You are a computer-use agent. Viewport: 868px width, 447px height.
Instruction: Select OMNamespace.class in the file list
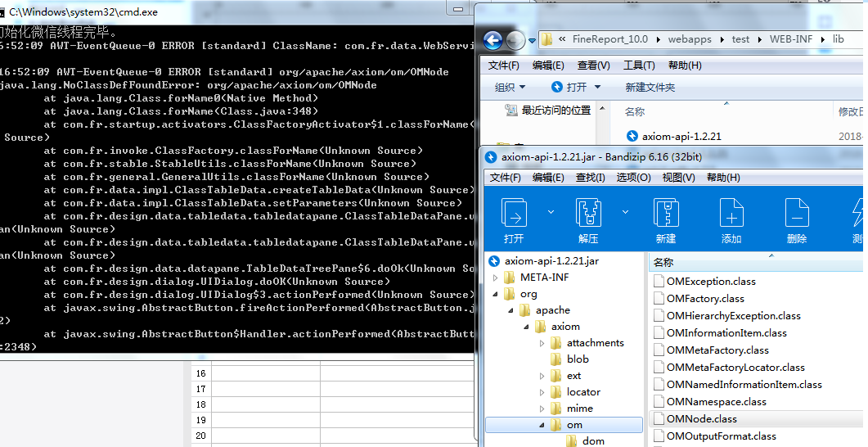pyautogui.click(x=717, y=402)
